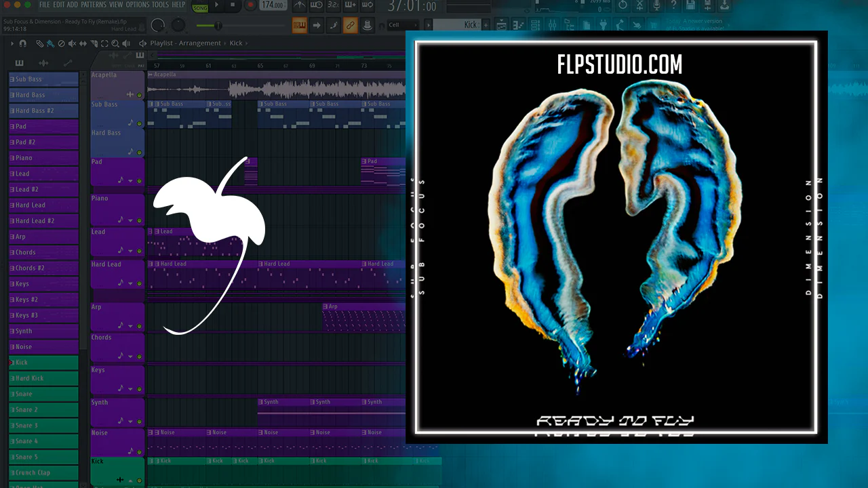
Task: Click the orange chain link icon
Action: (350, 26)
